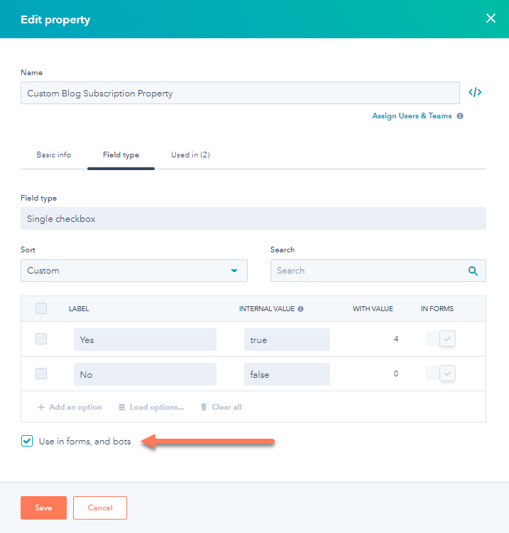The height and width of the screenshot is (533, 509).
Task: Click the false internal value field
Action: click(x=287, y=374)
